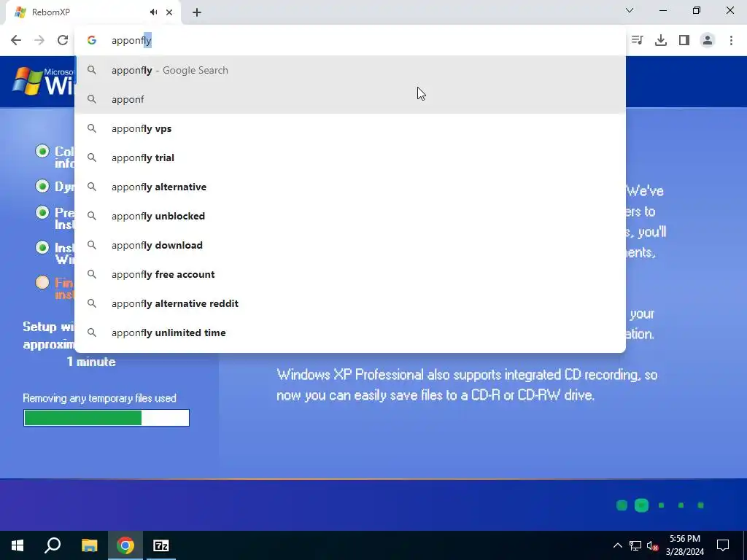Click the green setup progress bar
Image resolution: width=747 pixels, height=560 pixels.
pyautogui.click(x=107, y=418)
